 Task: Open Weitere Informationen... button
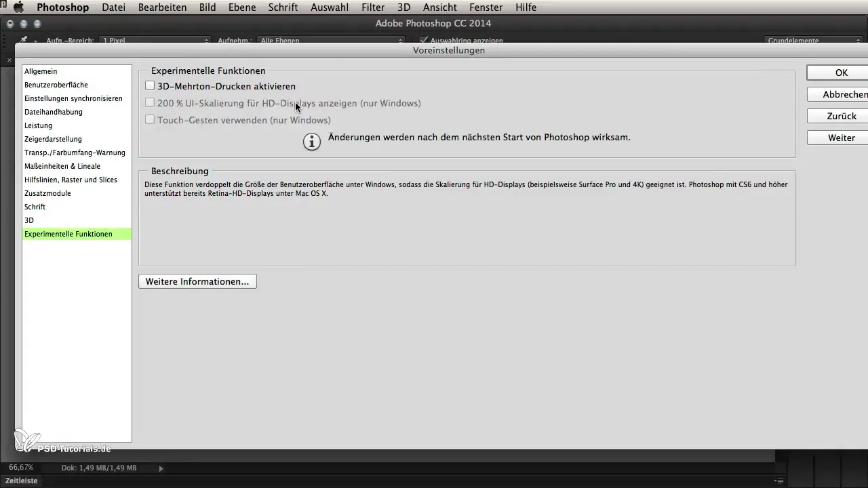pos(197,281)
